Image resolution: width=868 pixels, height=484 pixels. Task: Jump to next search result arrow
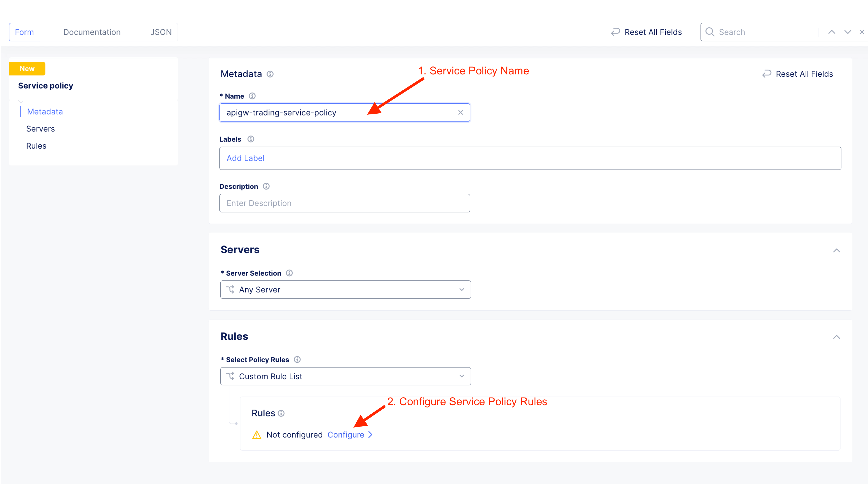point(847,32)
